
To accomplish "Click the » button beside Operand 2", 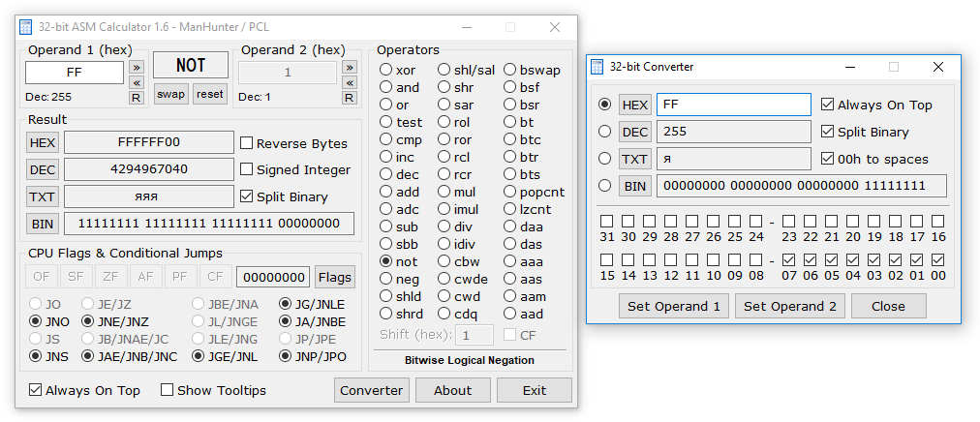I will tap(350, 67).
